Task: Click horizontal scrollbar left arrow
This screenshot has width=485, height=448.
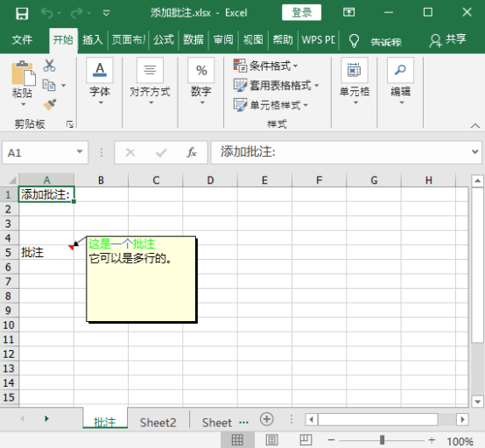Action: [x=311, y=419]
